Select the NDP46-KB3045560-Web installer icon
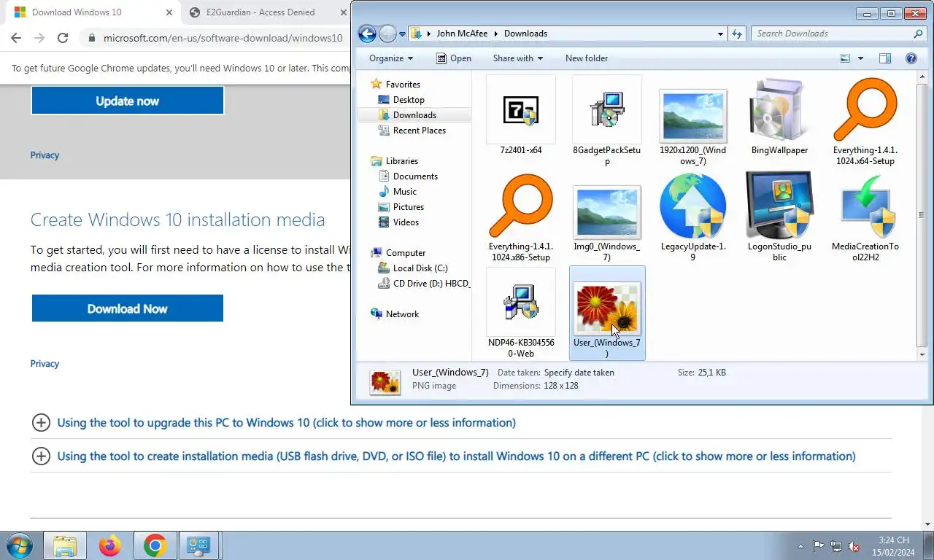The width and height of the screenshot is (934, 560). (520, 303)
